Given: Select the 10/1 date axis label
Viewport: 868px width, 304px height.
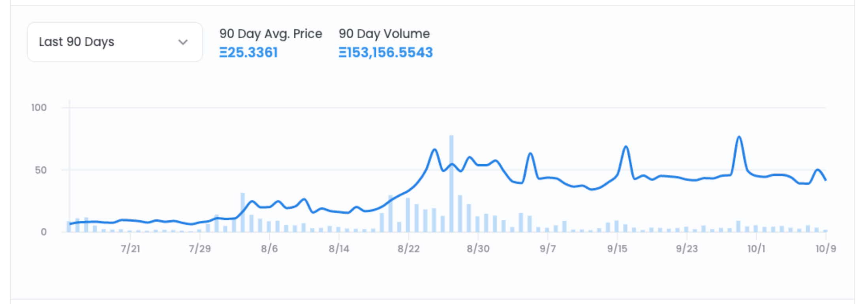Looking at the screenshot, I should [x=756, y=249].
